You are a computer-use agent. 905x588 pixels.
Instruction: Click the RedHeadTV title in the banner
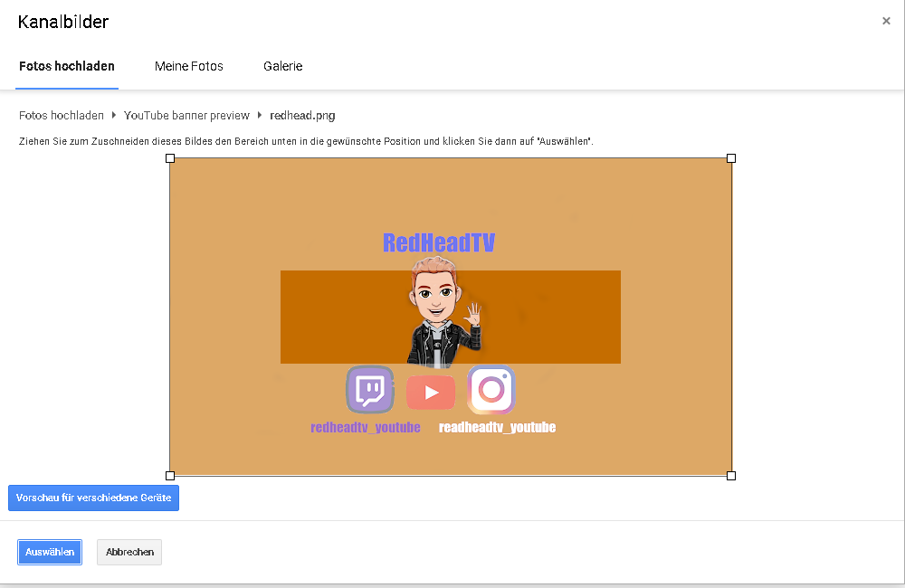tap(439, 242)
